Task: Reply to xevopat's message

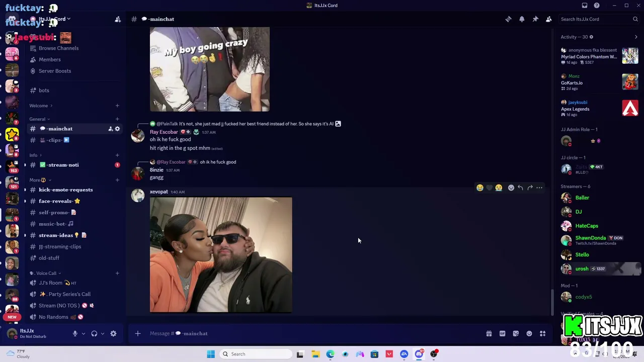Action: click(x=520, y=188)
